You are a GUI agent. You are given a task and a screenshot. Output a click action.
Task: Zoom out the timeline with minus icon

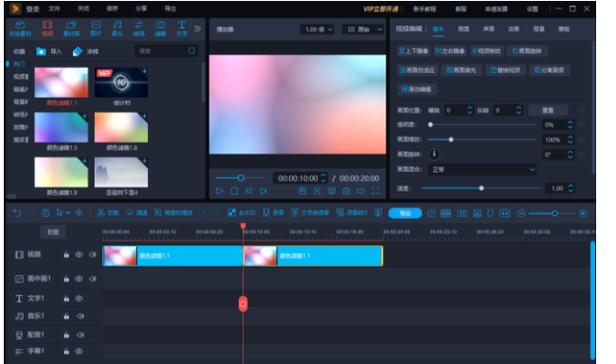[521, 213]
